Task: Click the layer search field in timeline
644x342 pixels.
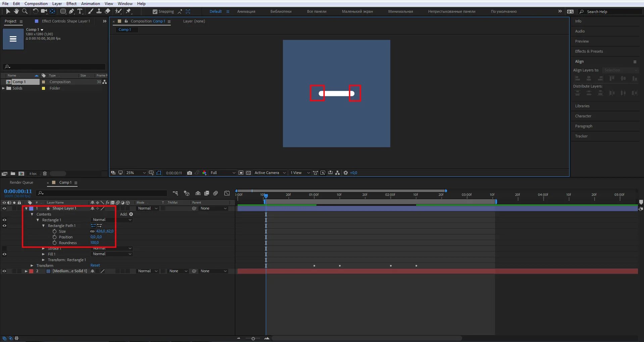Action: click(102, 193)
